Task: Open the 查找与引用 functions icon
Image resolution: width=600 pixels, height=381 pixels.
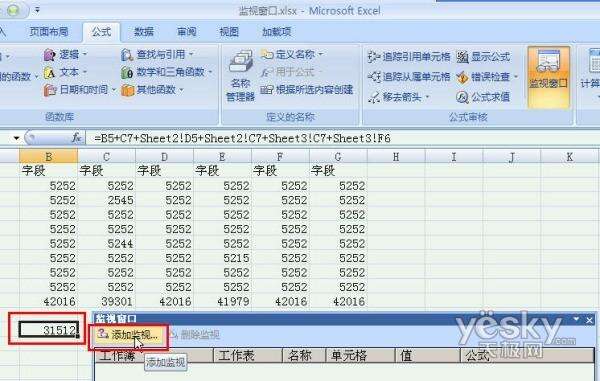Action: (x=127, y=55)
